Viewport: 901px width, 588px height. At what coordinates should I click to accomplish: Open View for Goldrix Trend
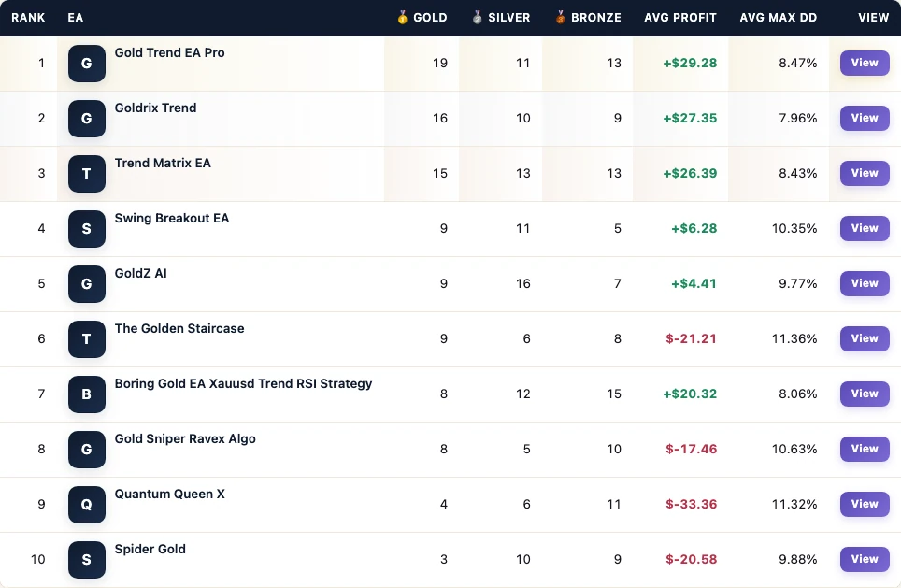click(865, 118)
